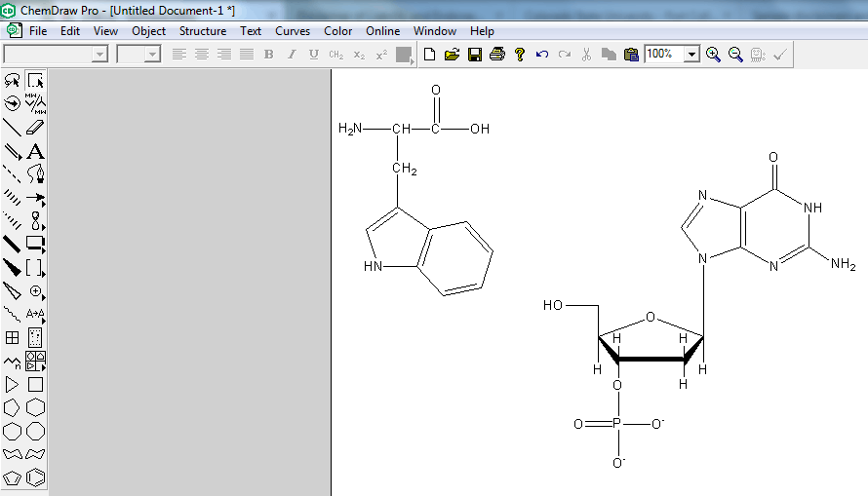The width and height of the screenshot is (868, 496).
Task: Open the text color swatch
Action: point(404,55)
